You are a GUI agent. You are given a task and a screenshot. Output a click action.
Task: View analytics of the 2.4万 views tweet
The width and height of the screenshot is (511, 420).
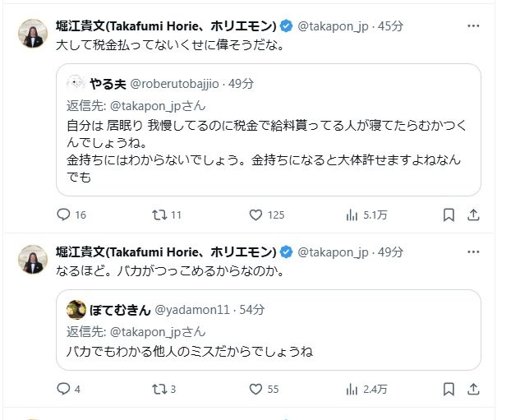point(353,389)
